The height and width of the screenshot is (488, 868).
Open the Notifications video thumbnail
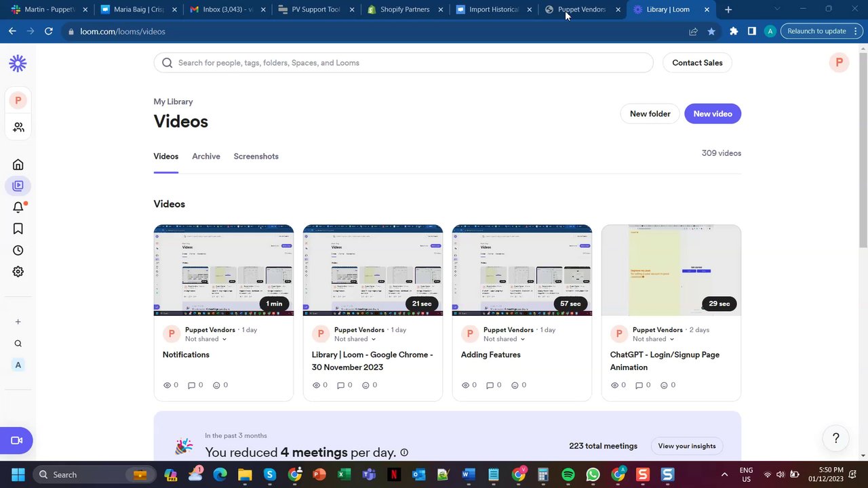point(224,270)
